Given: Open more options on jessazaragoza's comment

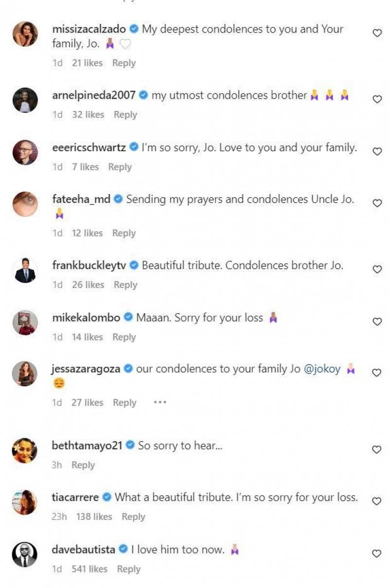Looking at the screenshot, I should pyautogui.click(x=160, y=402).
